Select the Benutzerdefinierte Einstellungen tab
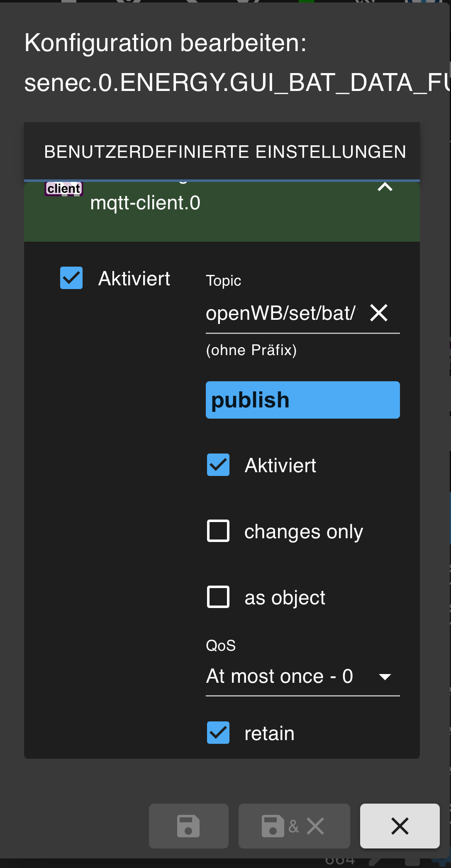This screenshot has height=868, width=451. (x=225, y=152)
